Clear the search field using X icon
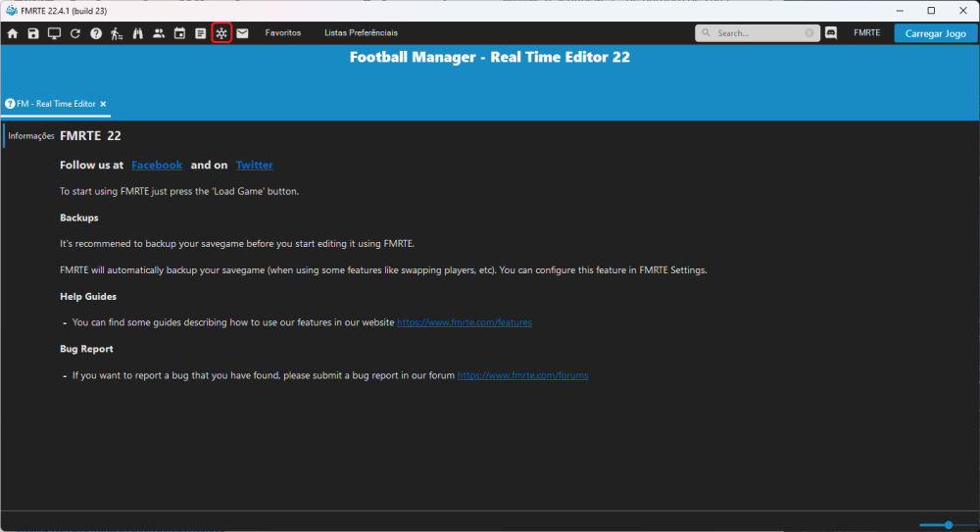Screen dimensions: 980x532 [809, 33]
